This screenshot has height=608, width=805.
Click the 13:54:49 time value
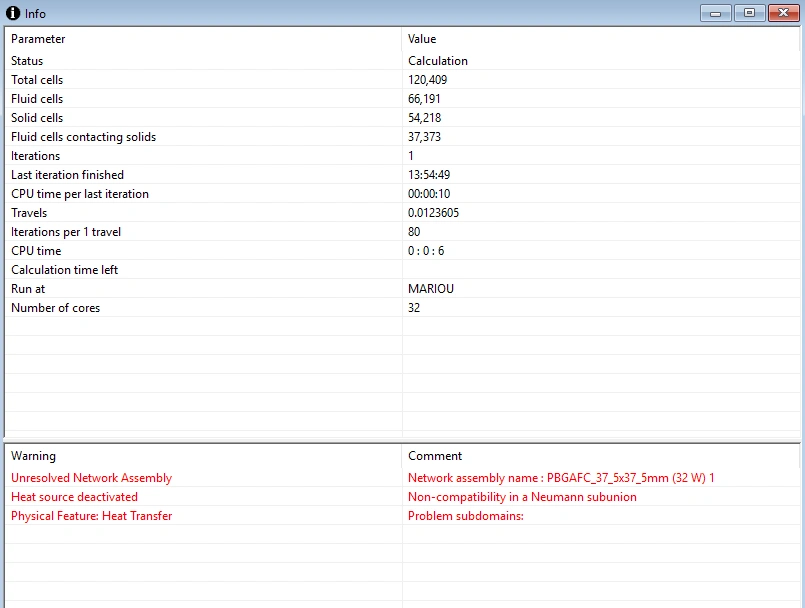coord(429,175)
